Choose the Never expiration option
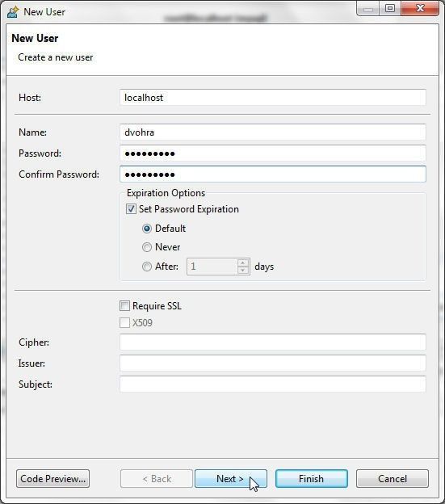The height and width of the screenshot is (504, 445). 147,247
